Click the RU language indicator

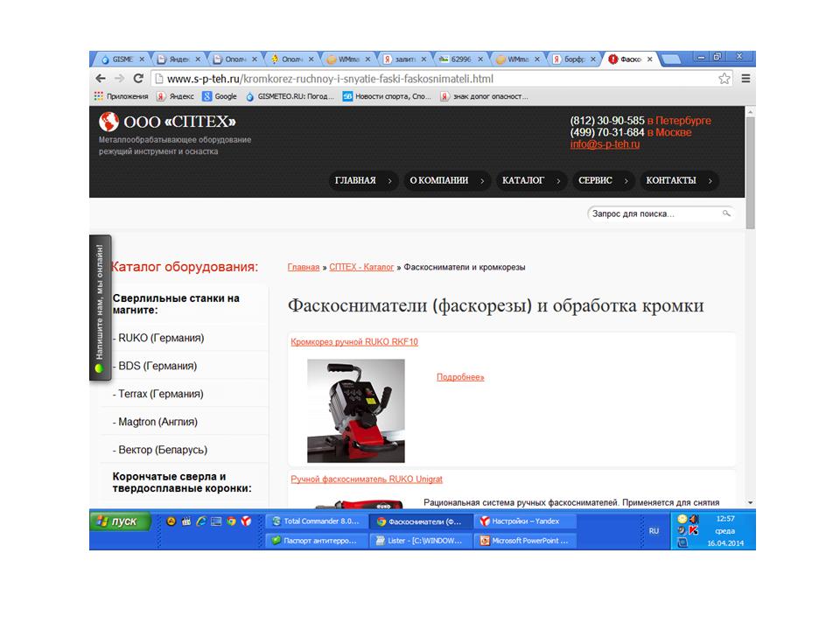point(654,531)
